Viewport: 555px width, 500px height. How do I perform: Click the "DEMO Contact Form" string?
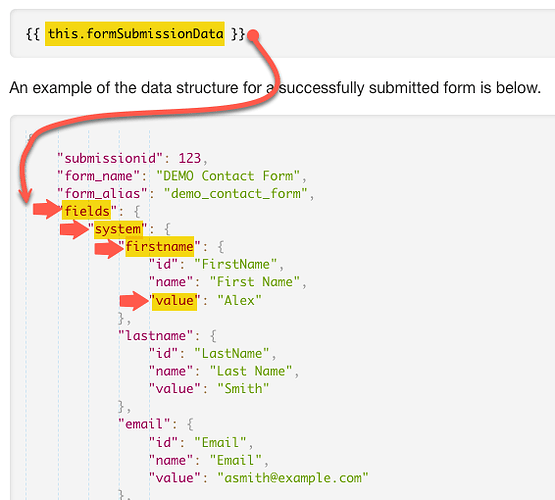228,176
